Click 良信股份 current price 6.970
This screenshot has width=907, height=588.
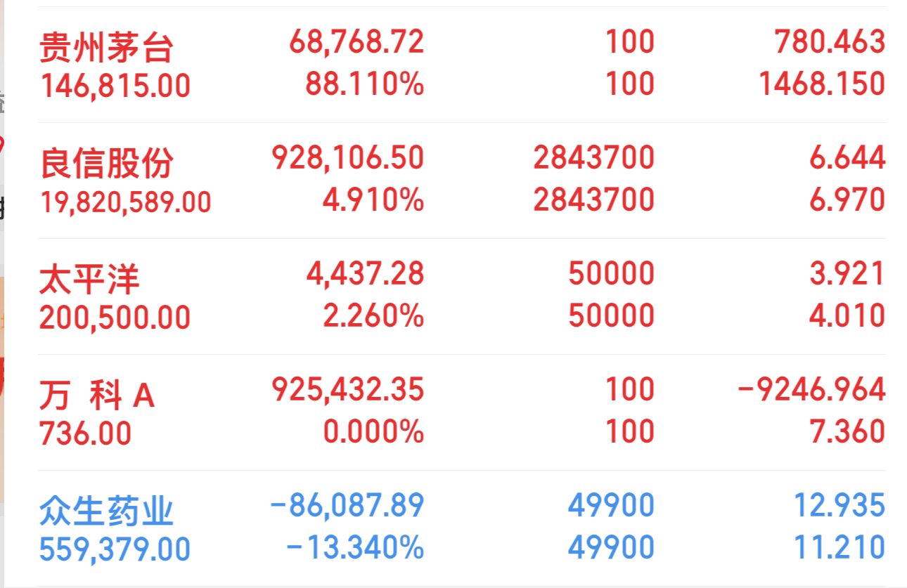[x=847, y=200]
